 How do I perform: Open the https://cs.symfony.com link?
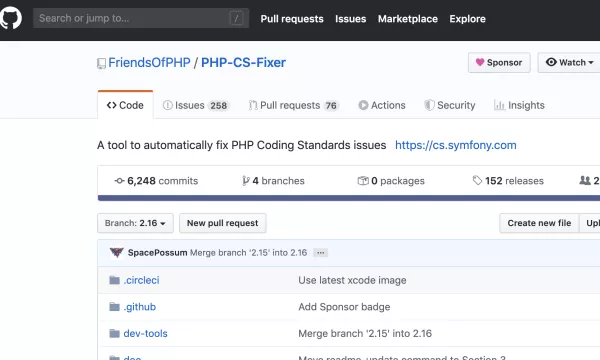click(456, 145)
